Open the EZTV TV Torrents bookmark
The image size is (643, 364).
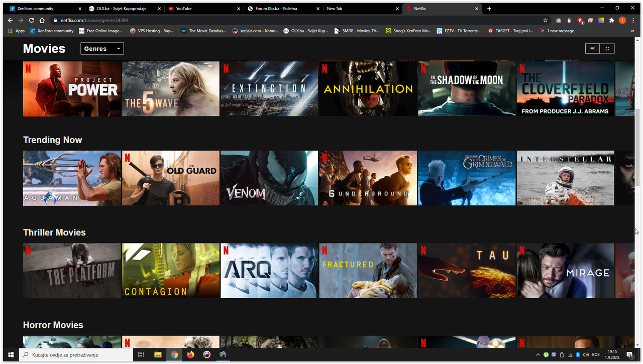point(460,31)
